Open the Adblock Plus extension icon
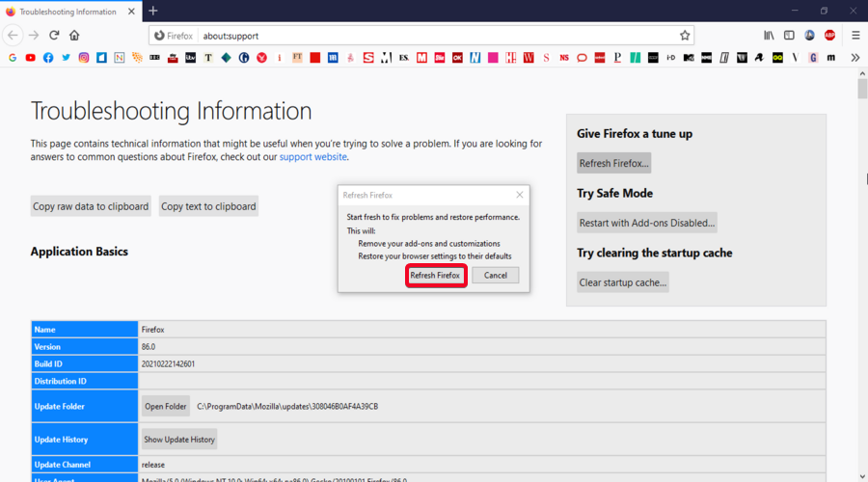The width and height of the screenshot is (868, 482). coord(829,36)
